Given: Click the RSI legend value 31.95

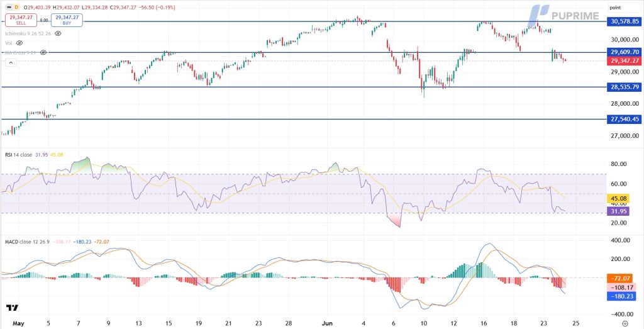Looking at the screenshot, I should [42, 155].
